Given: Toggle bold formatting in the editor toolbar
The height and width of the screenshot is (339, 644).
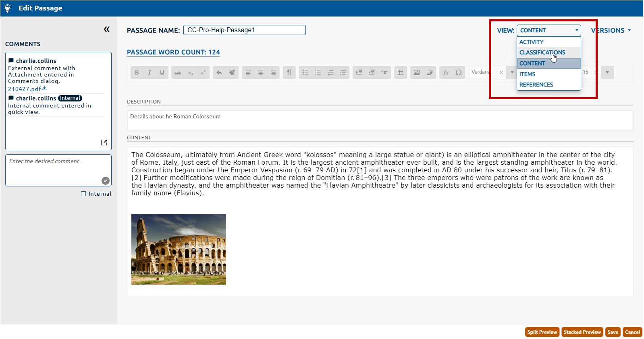Looking at the screenshot, I should pos(137,72).
